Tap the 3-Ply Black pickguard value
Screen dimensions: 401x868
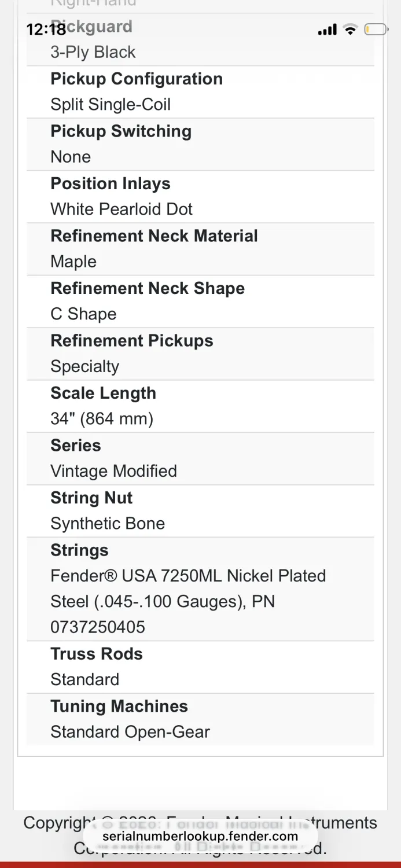(93, 52)
